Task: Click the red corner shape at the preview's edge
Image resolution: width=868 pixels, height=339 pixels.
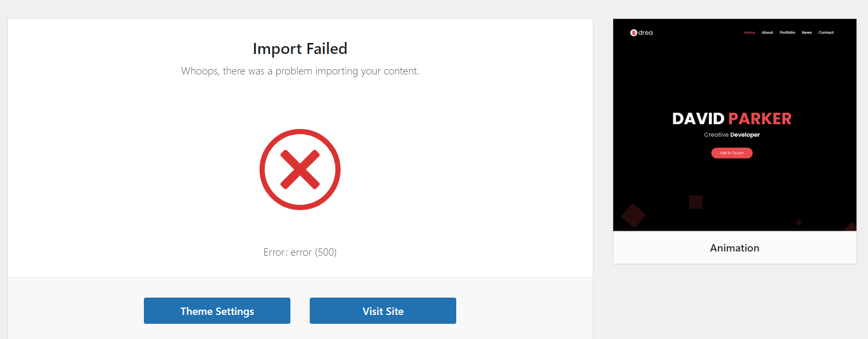Action: pyautogui.click(x=851, y=227)
